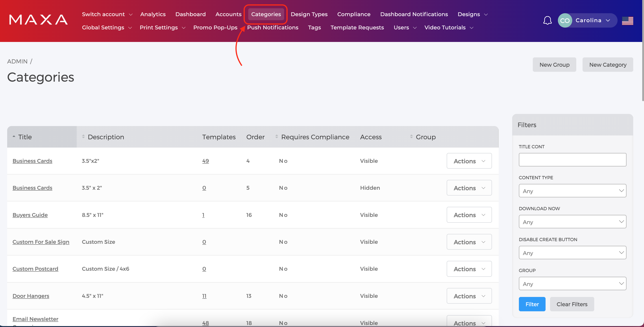The image size is (644, 327).
Task: Open Actions for Custom For Sale Sign
Action: point(469,242)
